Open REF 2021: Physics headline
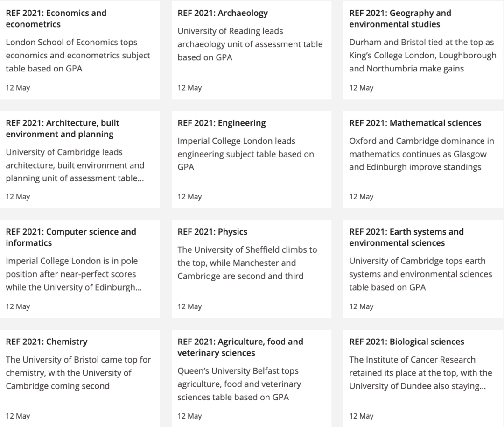 (212, 232)
